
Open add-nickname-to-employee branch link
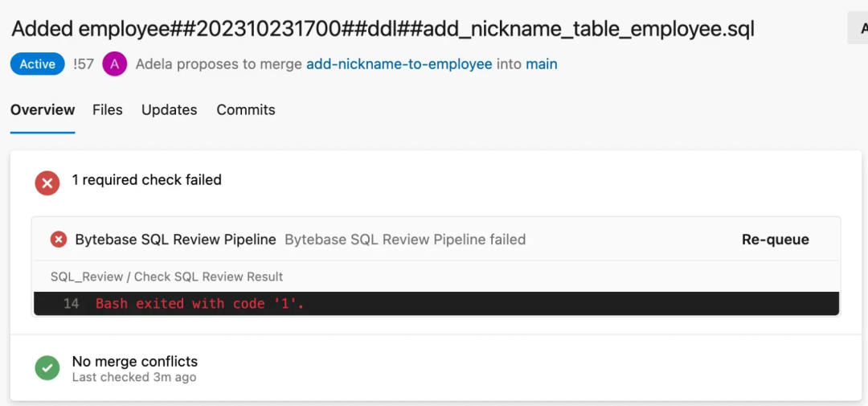click(x=399, y=64)
